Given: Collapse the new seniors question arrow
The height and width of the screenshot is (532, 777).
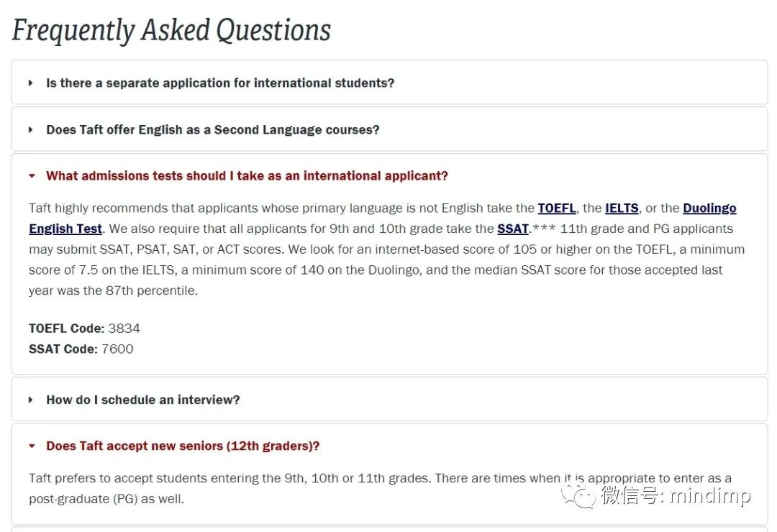Looking at the screenshot, I should click(32, 446).
